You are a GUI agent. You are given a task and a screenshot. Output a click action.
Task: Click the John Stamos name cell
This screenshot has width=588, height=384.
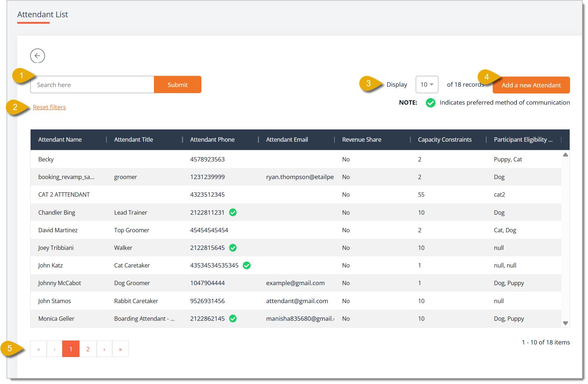[x=54, y=301]
